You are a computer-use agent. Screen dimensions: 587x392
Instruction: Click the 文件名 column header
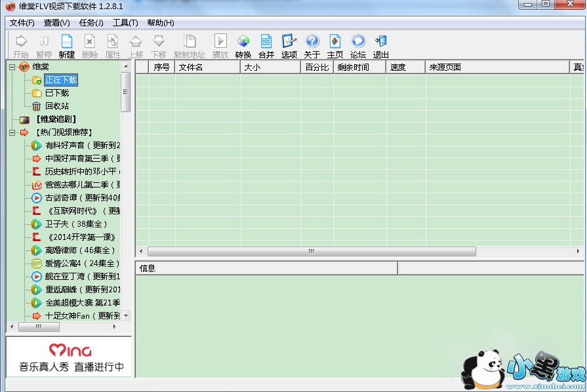click(207, 67)
